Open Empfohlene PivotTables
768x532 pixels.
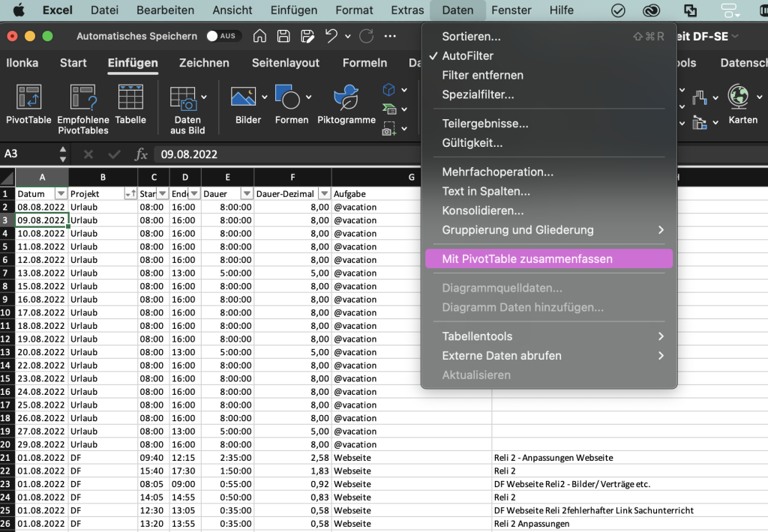(83, 98)
